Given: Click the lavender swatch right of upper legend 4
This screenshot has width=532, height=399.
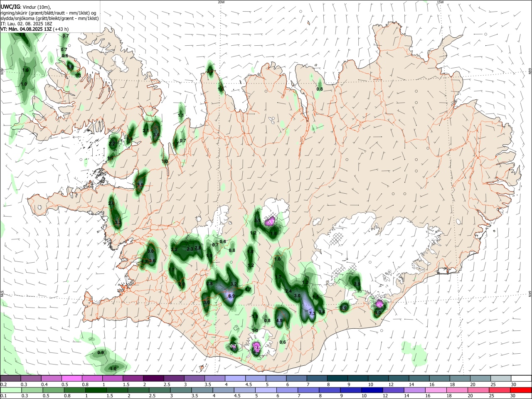Looking at the screenshot, I should (235, 378).
